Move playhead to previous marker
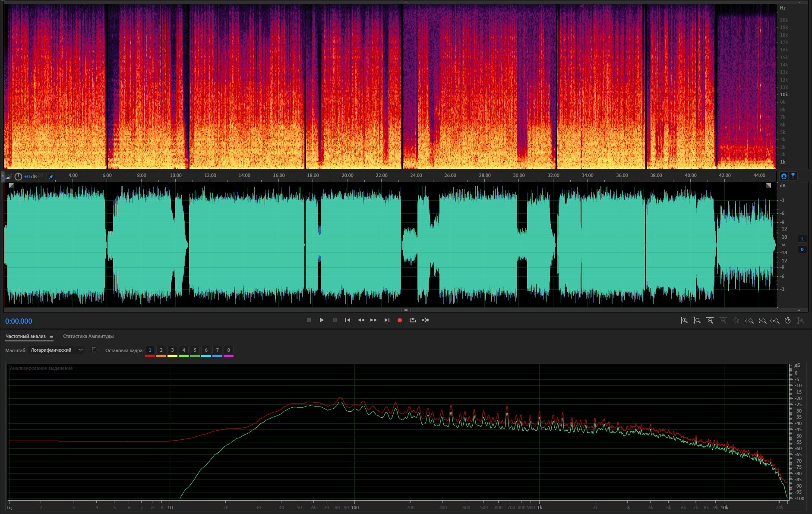This screenshot has height=514, width=812. (348, 320)
